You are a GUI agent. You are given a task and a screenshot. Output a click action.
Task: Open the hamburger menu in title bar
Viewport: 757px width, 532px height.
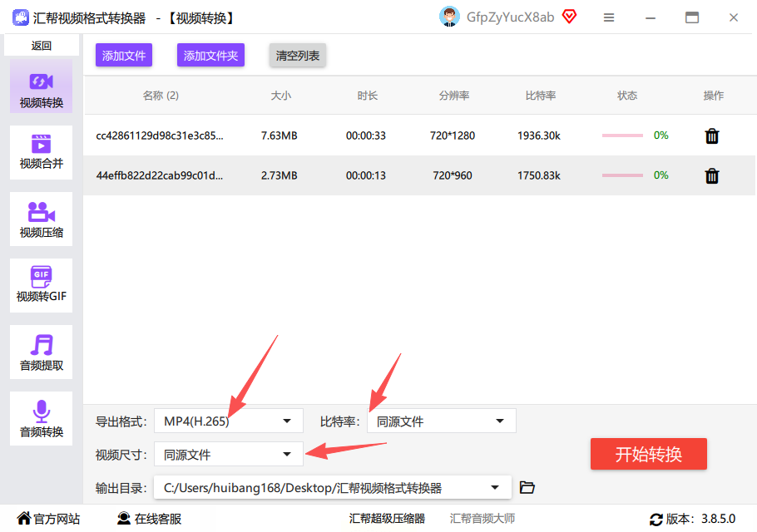609,17
